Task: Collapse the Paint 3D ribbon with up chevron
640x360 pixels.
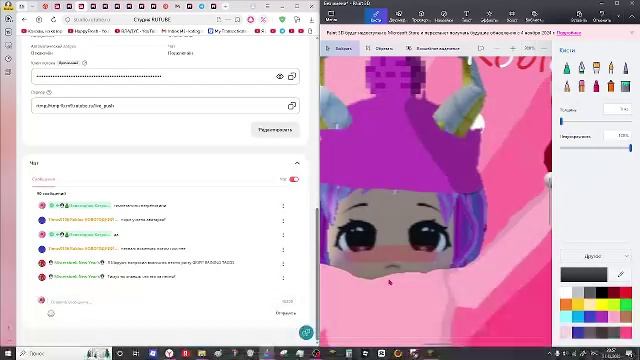Action: click(632, 16)
